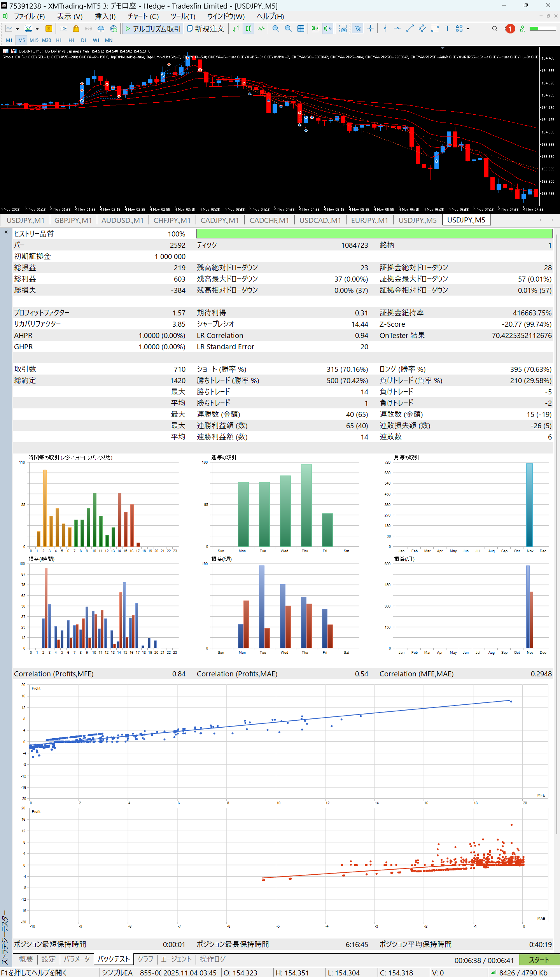This screenshot has width=560, height=977.
Task: Toggle algorithmic trading (アルゴリズム取引)
Action: 153,29
